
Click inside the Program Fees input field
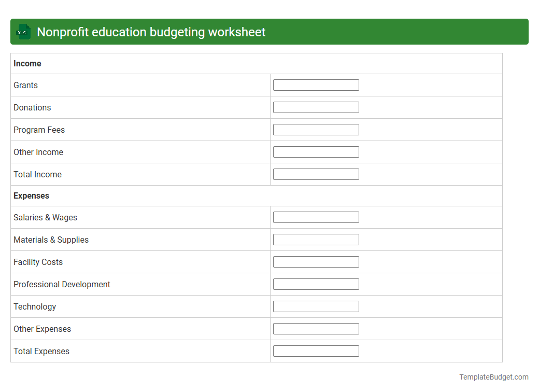pyautogui.click(x=316, y=129)
